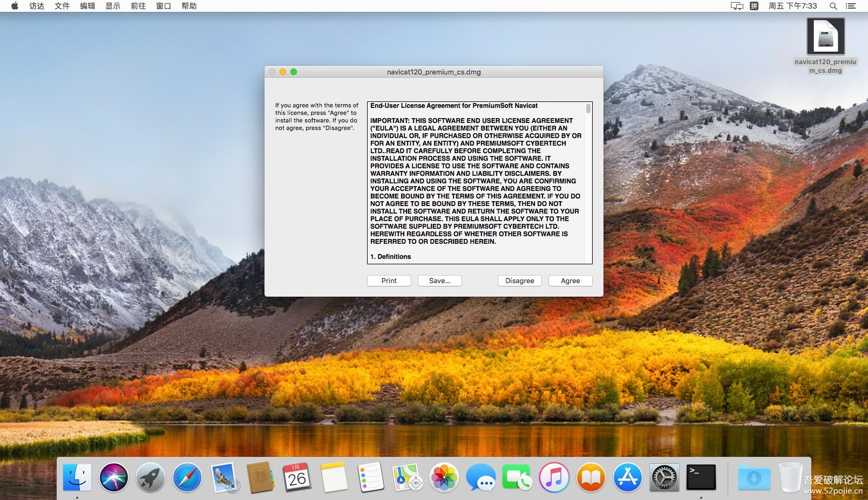Image resolution: width=868 pixels, height=500 pixels.
Task: Open Messages chat bubble icon
Action: pos(480,477)
